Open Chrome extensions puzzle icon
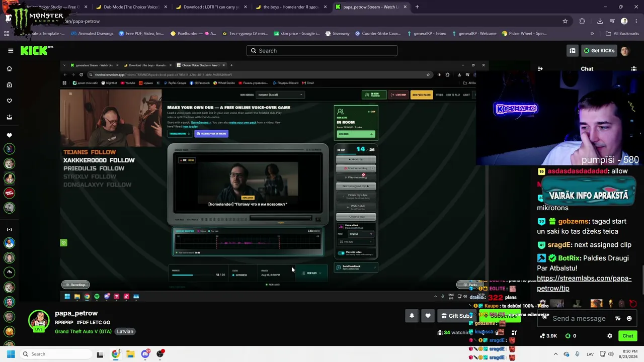This screenshot has width=644, height=362. point(582,21)
